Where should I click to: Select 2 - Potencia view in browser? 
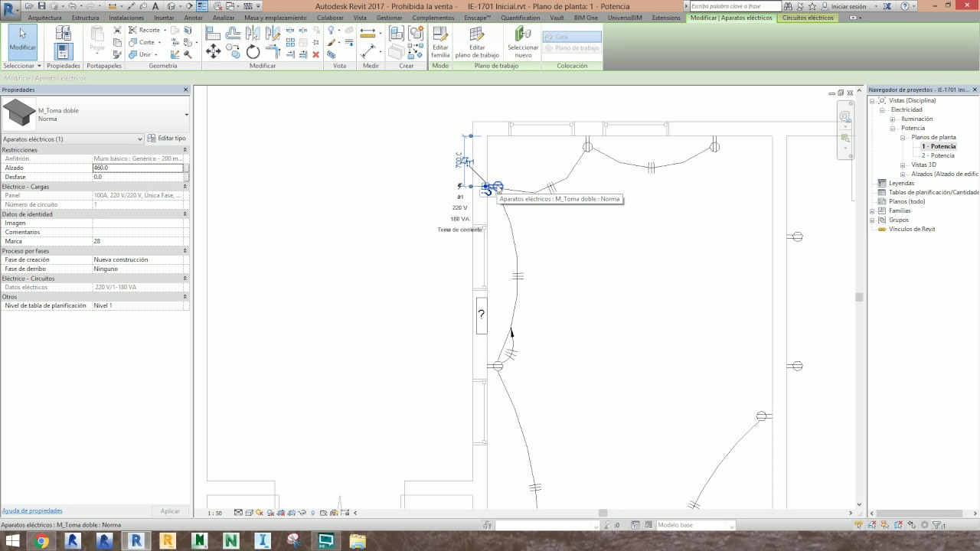[x=937, y=155]
